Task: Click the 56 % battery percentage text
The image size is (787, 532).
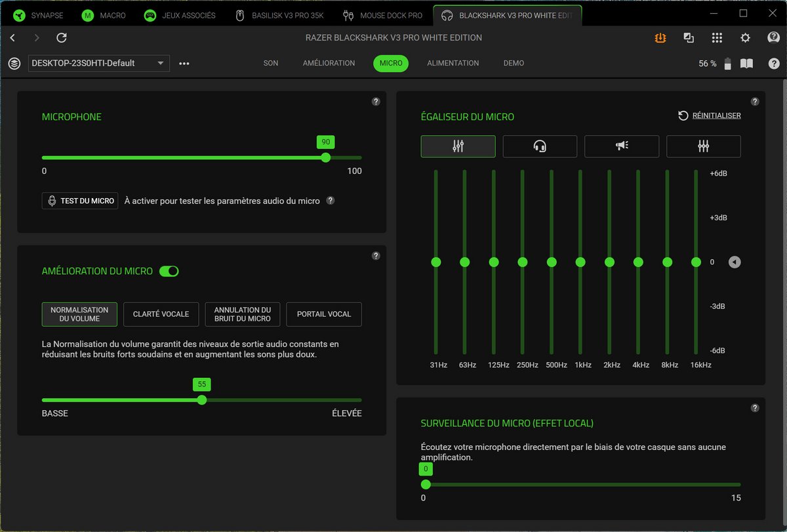Action: pyautogui.click(x=708, y=64)
